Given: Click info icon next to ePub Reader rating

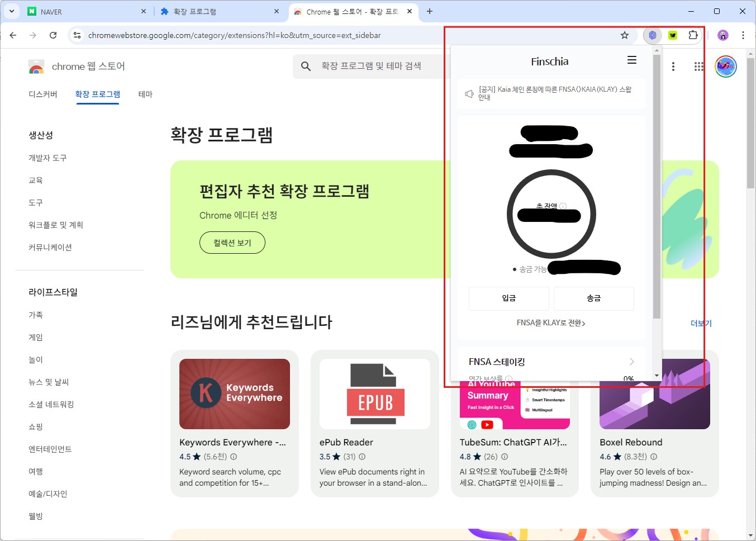Looking at the screenshot, I should (x=362, y=457).
